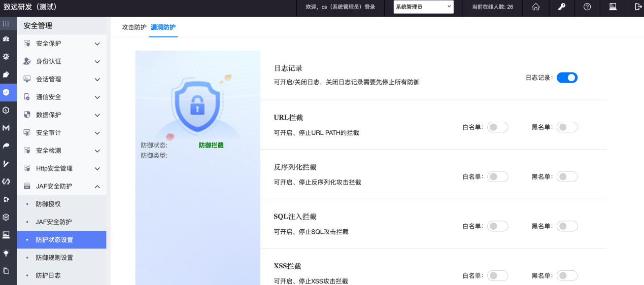Enable URL拦截 黑名单 switch
Image resolution: width=644 pixels, height=285 pixels.
pos(567,127)
